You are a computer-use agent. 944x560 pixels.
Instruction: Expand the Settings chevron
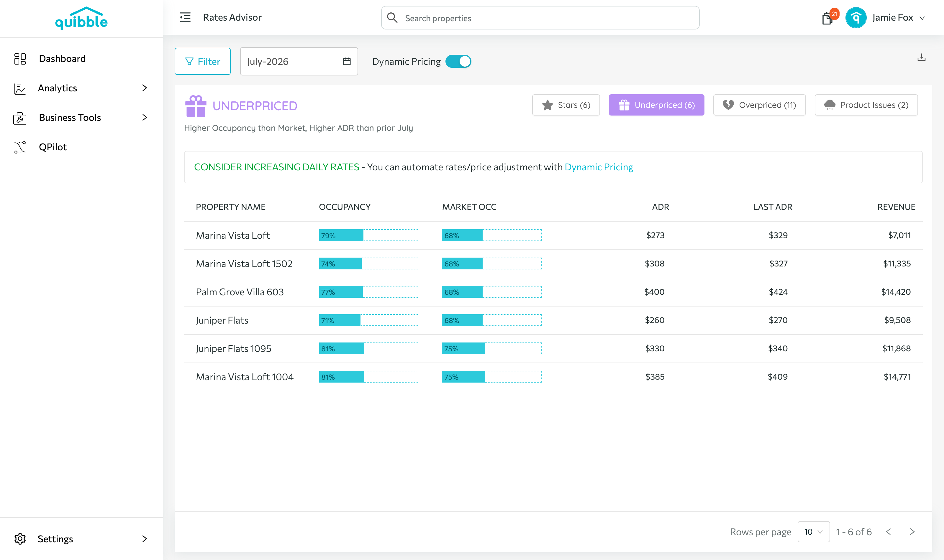pos(144,539)
